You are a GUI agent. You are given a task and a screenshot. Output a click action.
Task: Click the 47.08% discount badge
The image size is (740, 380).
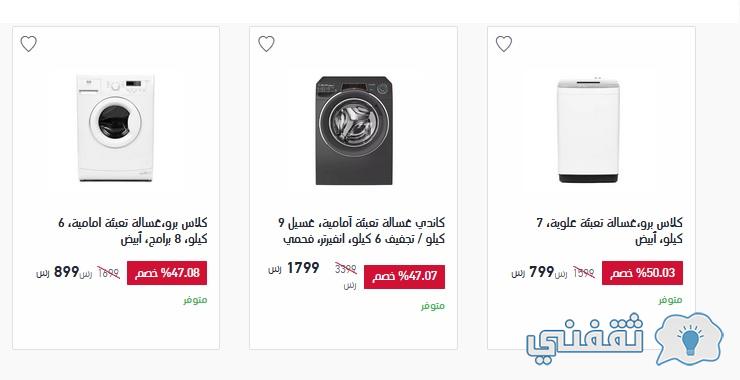point(167,273)
